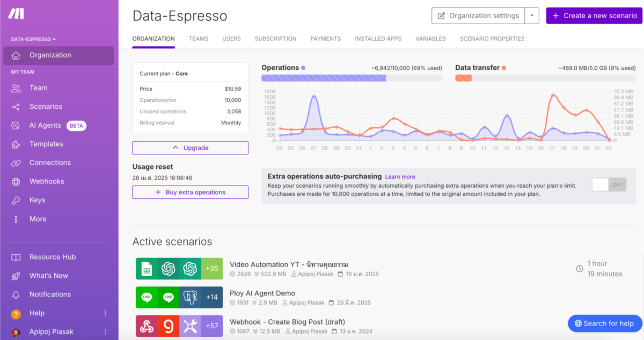
Task: Open the Scenarios section in the sidebar
Action: click(x=46, y=106)
